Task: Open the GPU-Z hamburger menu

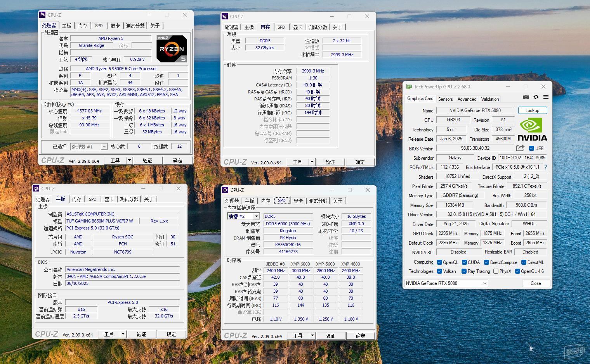Action: coord(546,97)
